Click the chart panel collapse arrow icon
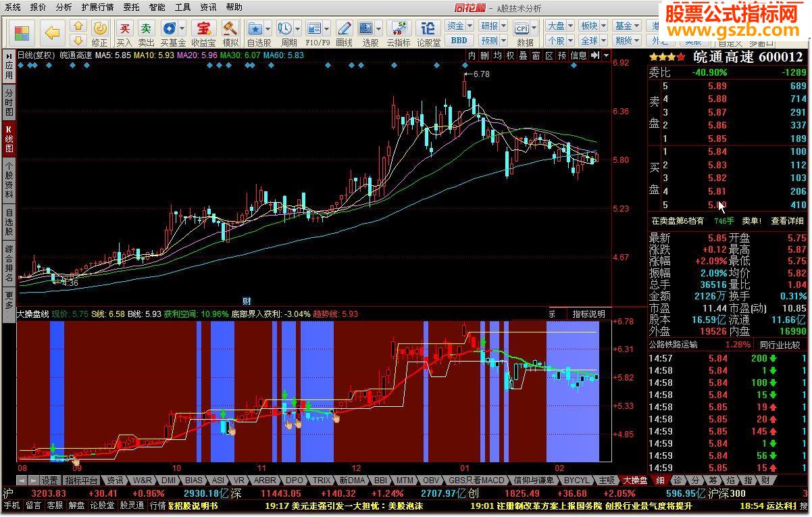Screen dimensions: 812x517 [x=606, y=55]
